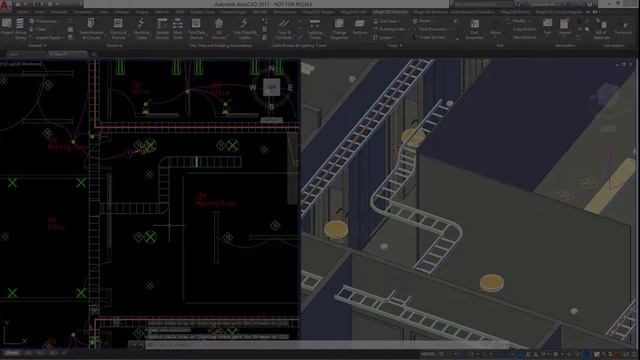Open the Clean dropdown
This screenshot has width=640, height=360.
click(39, 29)
